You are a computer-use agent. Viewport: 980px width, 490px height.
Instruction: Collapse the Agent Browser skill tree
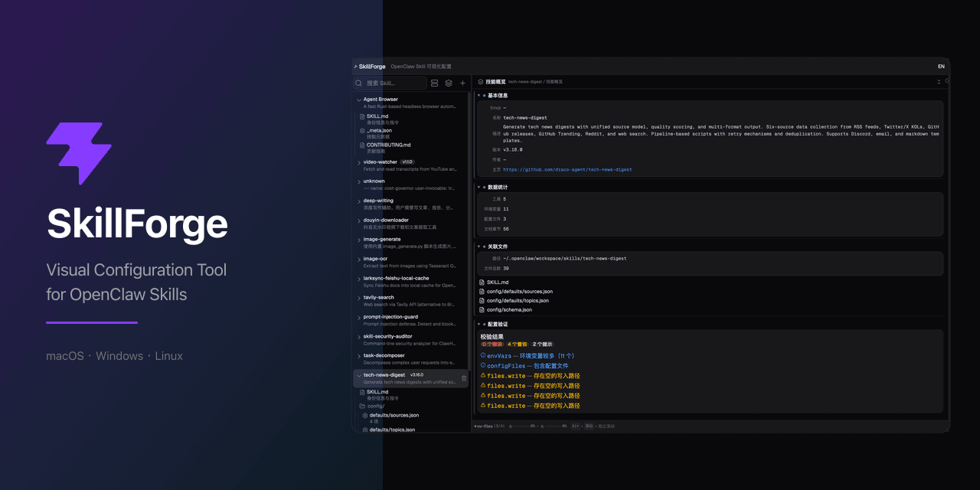(359, 100)
